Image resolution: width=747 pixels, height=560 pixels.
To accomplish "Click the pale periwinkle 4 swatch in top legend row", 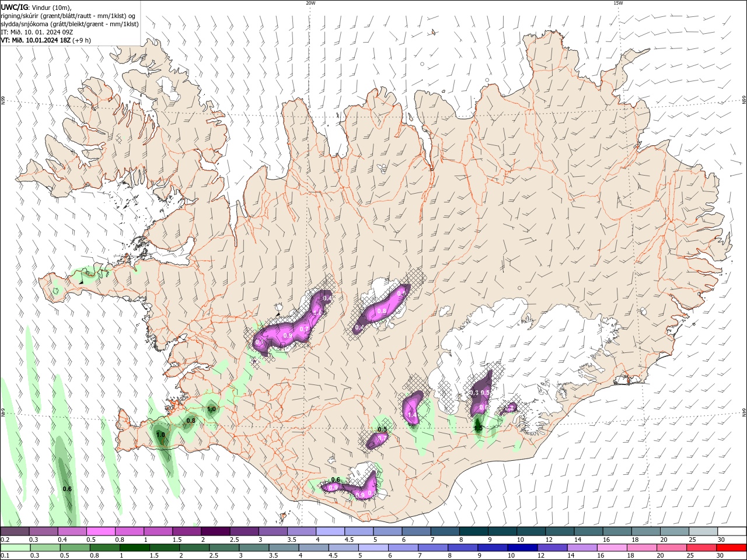I will [x=330, y=531].
